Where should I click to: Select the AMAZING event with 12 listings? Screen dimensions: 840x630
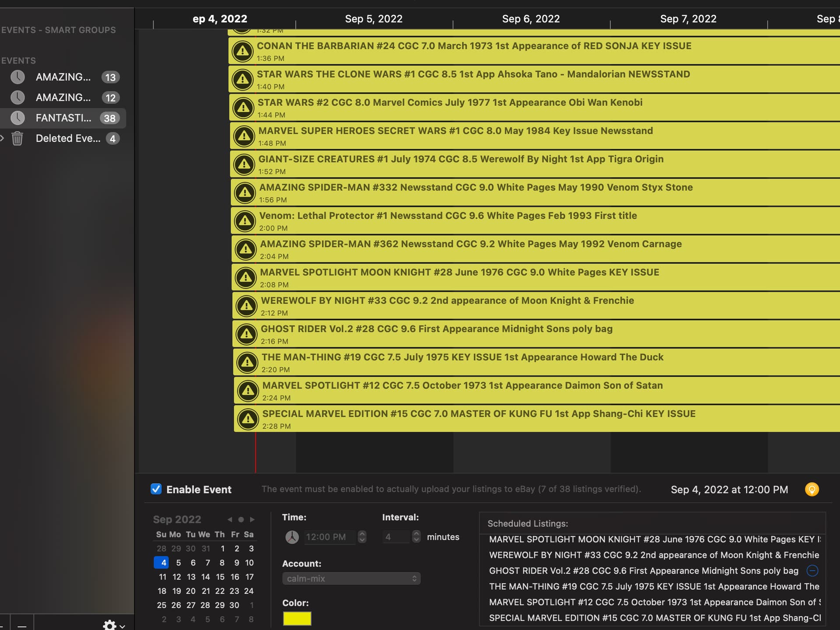pos(63,97)
